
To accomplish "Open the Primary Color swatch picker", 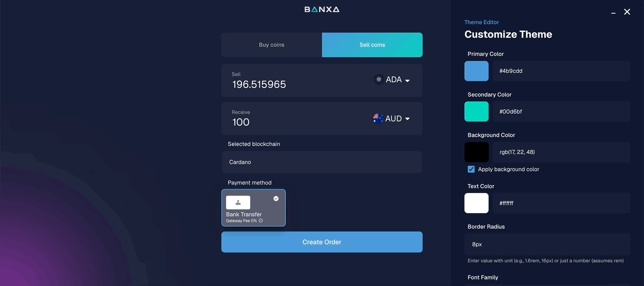I will click(476, 71).
